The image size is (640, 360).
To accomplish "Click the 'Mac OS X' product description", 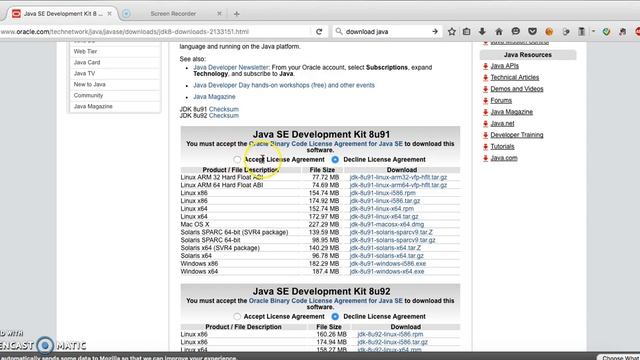I will click(x=195, y=224).
